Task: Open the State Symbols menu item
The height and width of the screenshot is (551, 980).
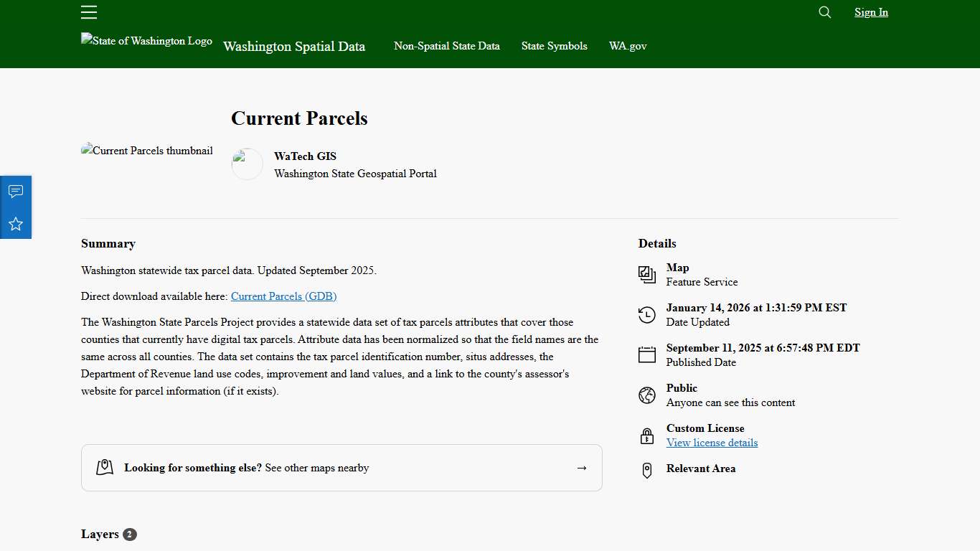Action: (554, 46)
